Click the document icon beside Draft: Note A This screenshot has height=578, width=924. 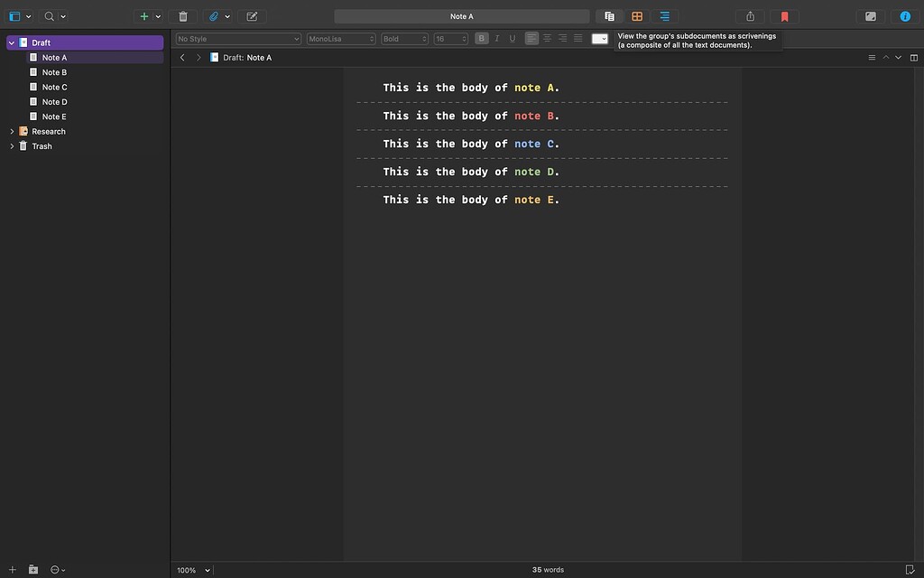click(x=214, y=57)
